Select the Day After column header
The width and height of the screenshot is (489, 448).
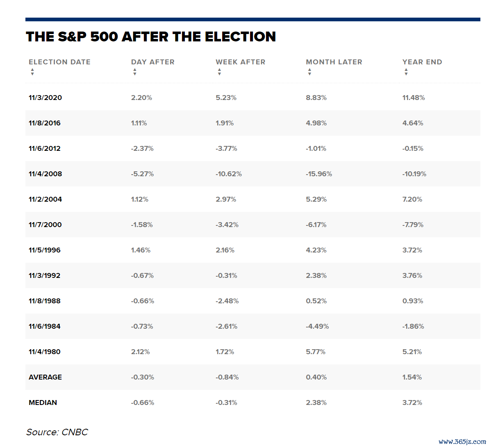(153, 62)
